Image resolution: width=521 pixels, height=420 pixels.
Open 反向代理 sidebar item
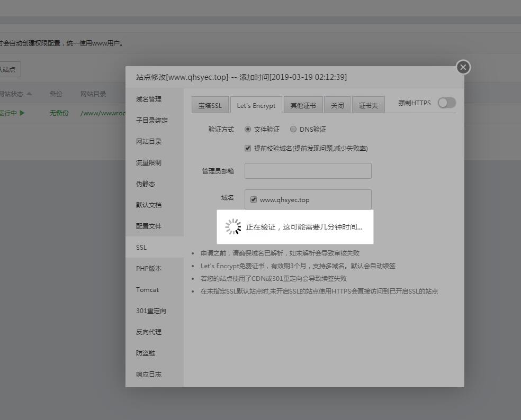155,332
